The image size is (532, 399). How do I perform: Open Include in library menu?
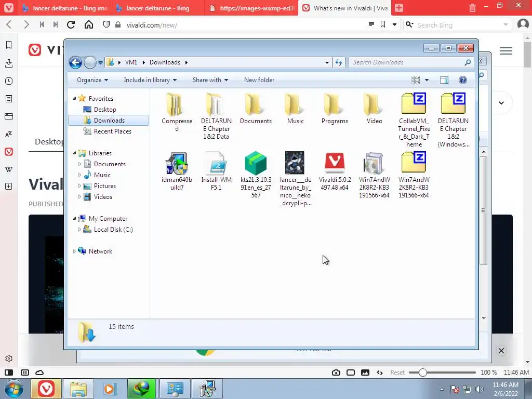150,80
